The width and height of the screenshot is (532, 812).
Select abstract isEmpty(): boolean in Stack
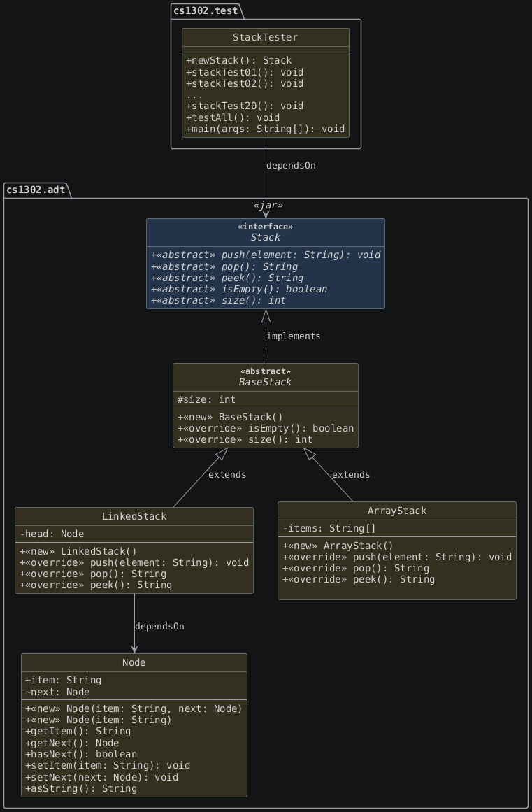coord(238,289)
